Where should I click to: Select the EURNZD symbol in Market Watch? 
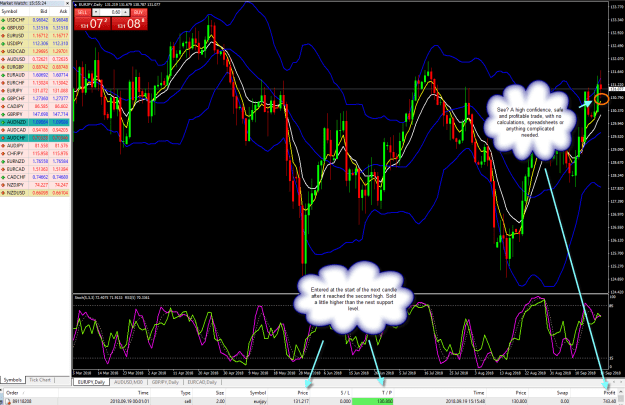pos(16,161)
